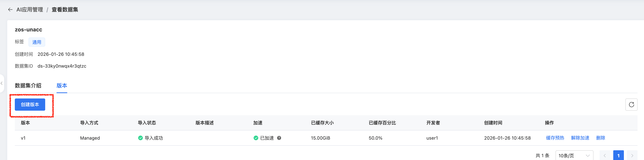Click the green 导入成功 status icon

coord(140,138)
